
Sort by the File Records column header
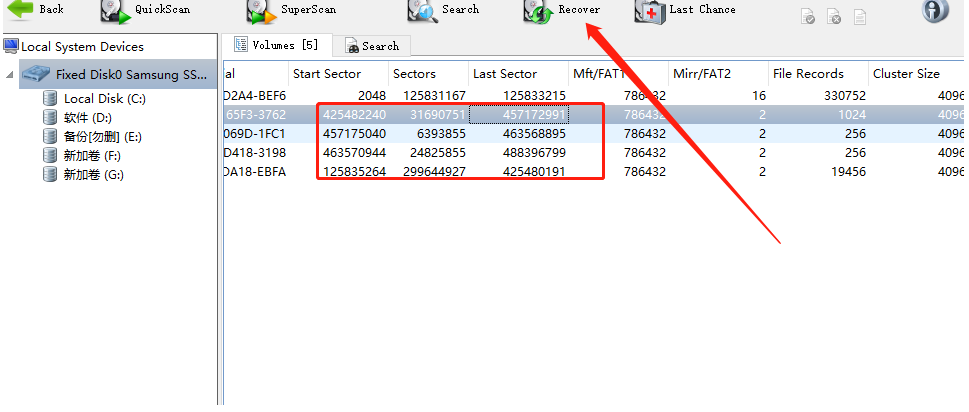[819, 74]
